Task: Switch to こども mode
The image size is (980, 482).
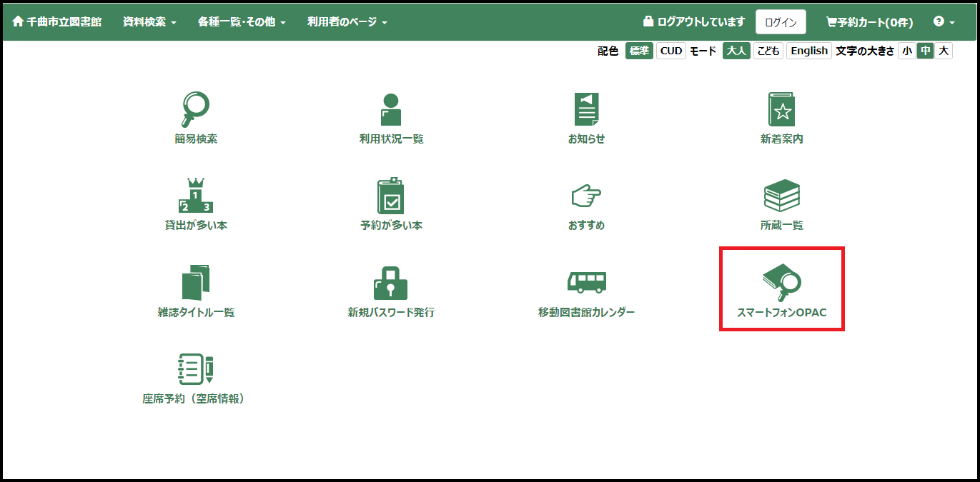Action: 768,51
